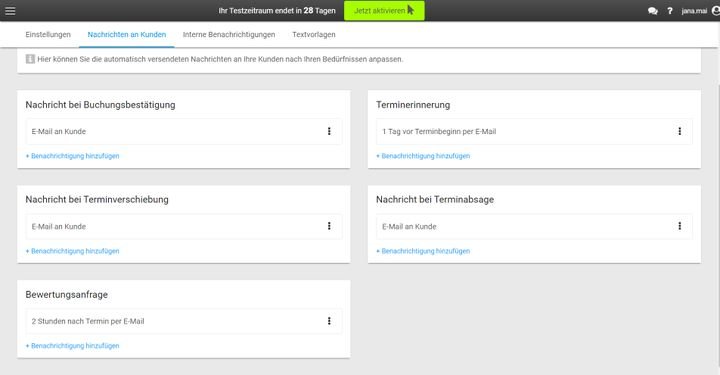Open options menu for Terminerinnerung entry
The height and width of the screenshot is (375, 720).
point(680,131)
